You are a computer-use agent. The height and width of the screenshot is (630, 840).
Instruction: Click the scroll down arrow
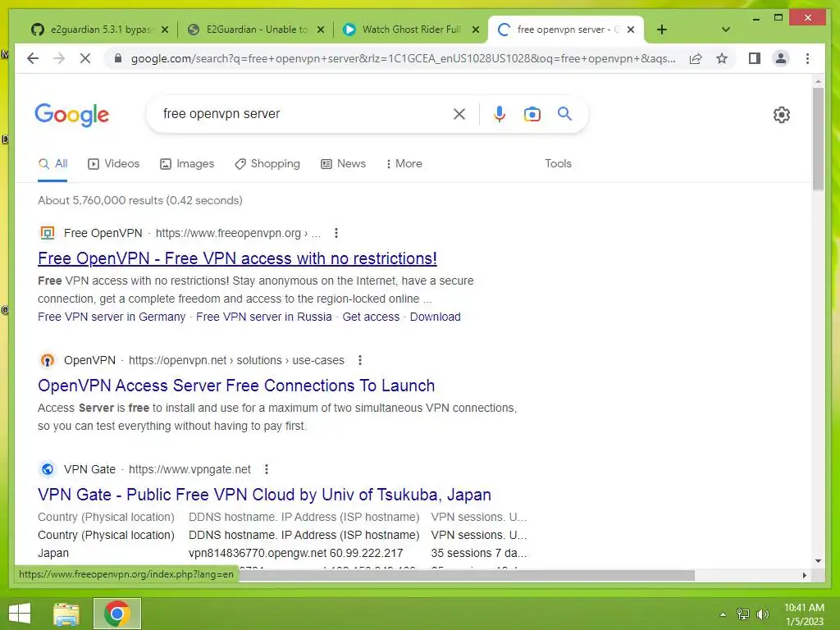coord(818,561)
